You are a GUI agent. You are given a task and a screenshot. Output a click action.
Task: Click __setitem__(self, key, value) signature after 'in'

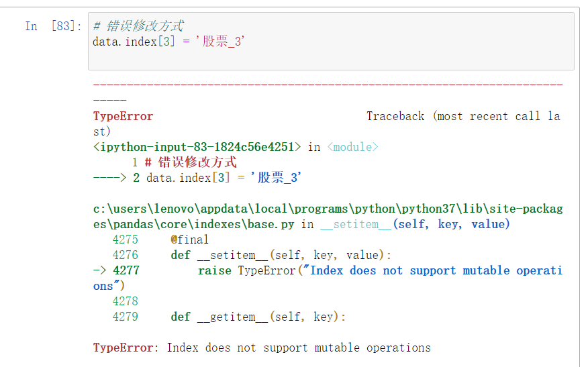coord(415,224)
